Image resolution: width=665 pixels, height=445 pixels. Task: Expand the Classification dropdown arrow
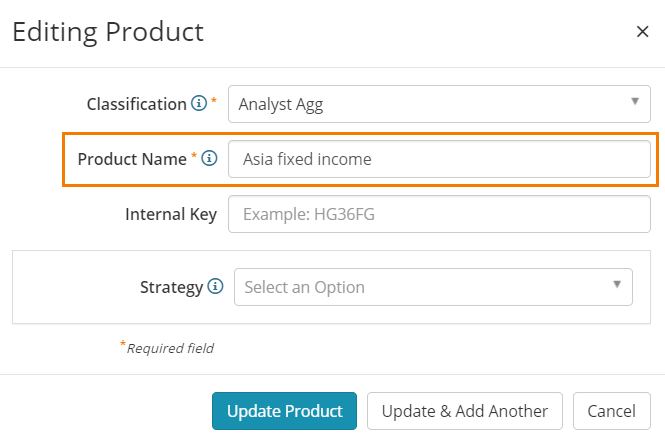tap(634, 101)
